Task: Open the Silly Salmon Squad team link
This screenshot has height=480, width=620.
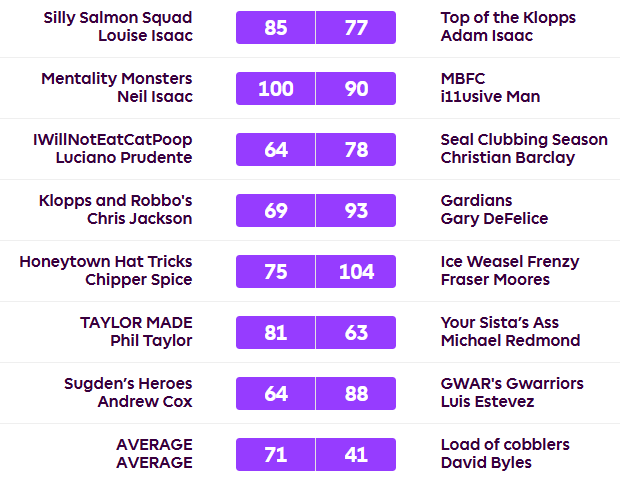Action: [118, 18]
